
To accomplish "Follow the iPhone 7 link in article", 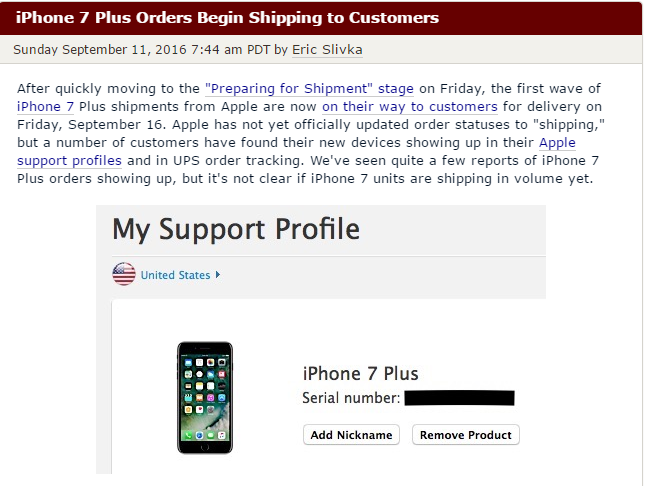I will click(x=45, y=107).
